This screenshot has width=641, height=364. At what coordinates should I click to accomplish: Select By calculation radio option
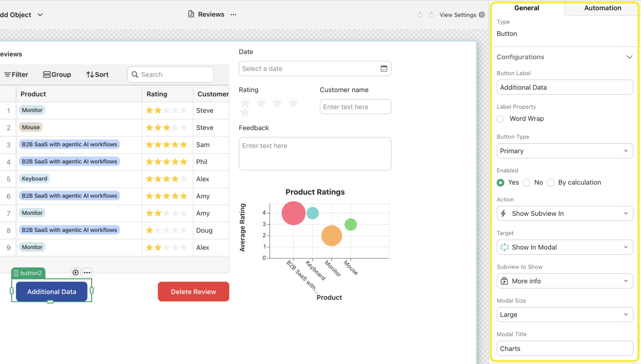point(551,183)
